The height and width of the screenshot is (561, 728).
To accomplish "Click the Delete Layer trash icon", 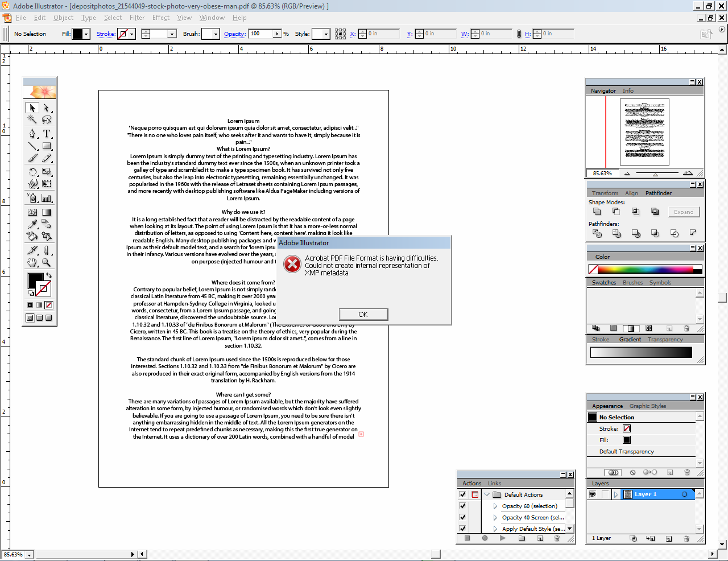I will pyautogui.click(x=686, y=538).
